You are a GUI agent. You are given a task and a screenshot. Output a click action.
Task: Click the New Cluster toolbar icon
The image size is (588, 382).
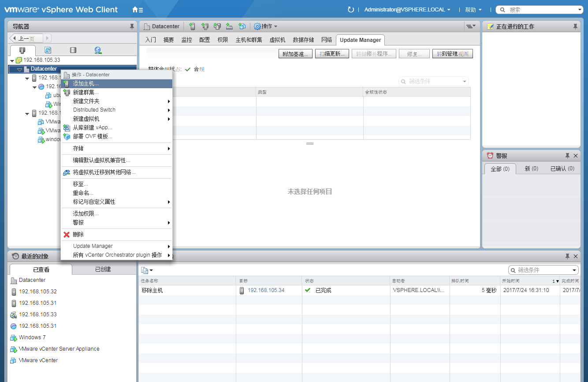click(x=205, y=26)
